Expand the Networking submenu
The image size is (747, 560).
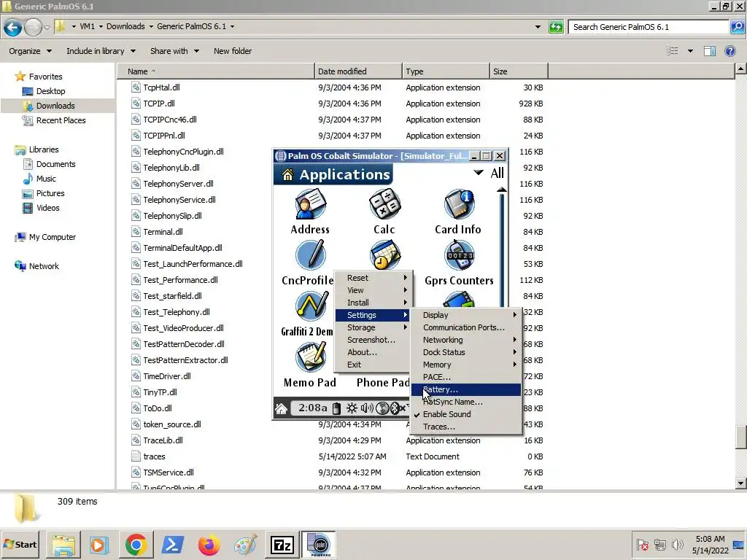pos(466,340)
